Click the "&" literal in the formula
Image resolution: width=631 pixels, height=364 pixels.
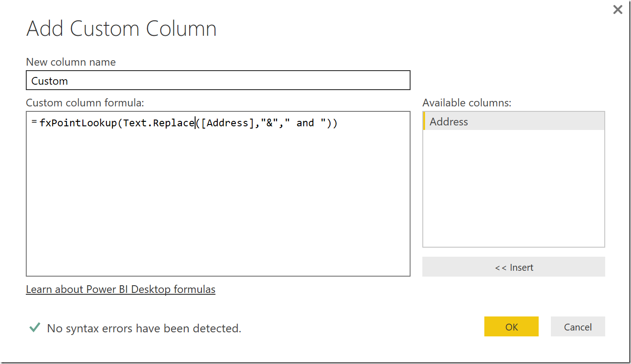pyautogui.click(x=269, y=123)
